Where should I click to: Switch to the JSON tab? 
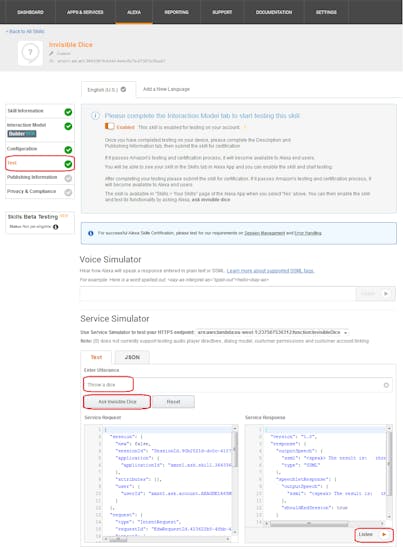[132, 357]
